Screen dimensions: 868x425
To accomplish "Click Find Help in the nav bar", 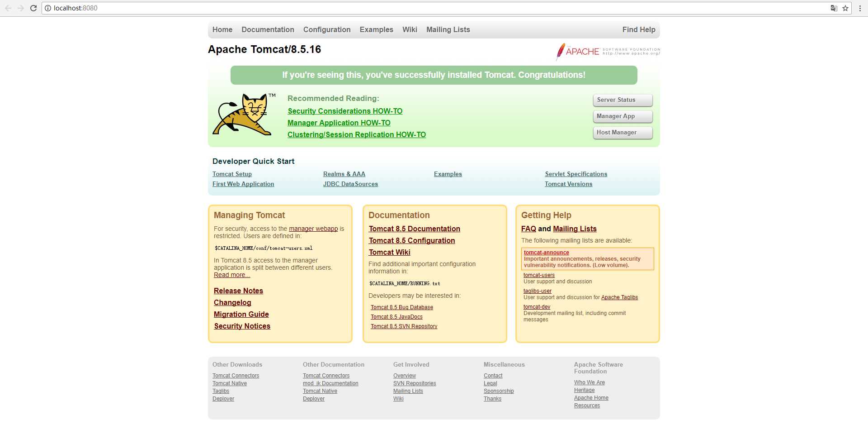I will pyautogui.click(x=639, y=29).
